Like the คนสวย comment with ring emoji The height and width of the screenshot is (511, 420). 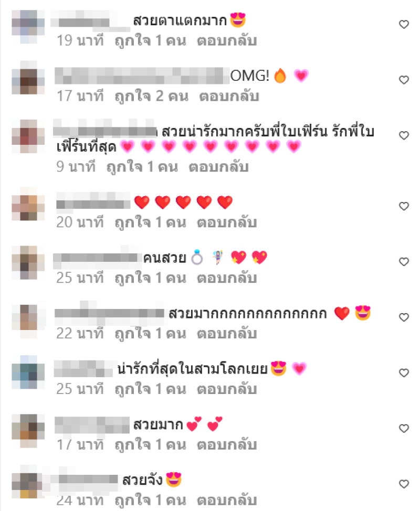point(404,262)
